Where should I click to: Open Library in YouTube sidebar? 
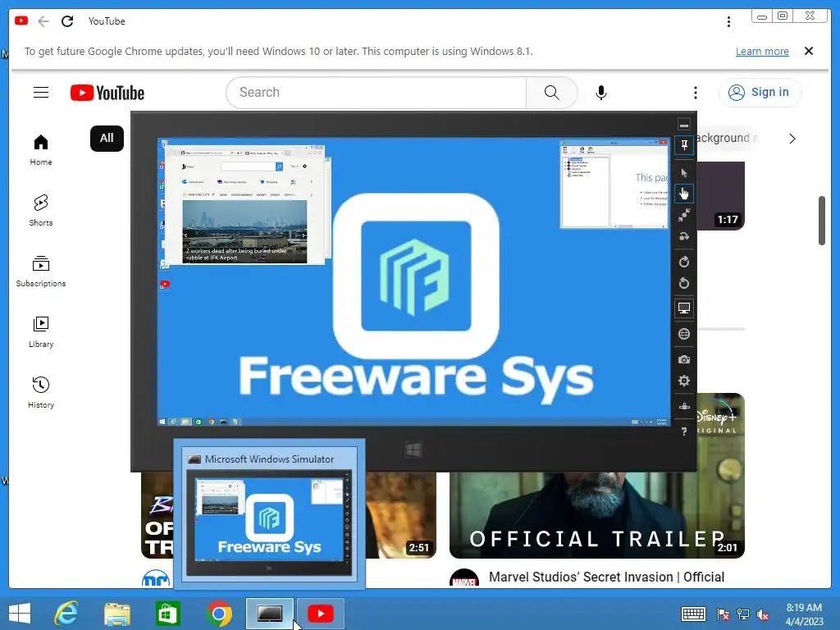41,332
